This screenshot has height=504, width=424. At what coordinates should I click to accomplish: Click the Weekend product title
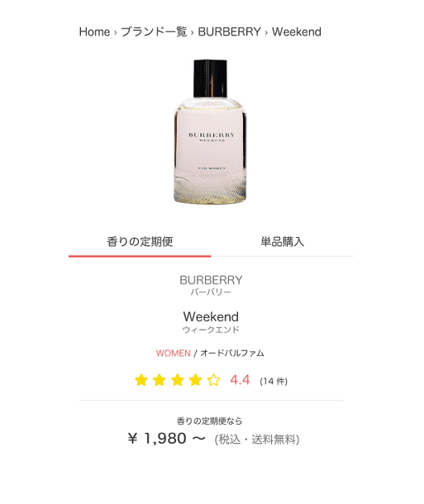(211, 316)
